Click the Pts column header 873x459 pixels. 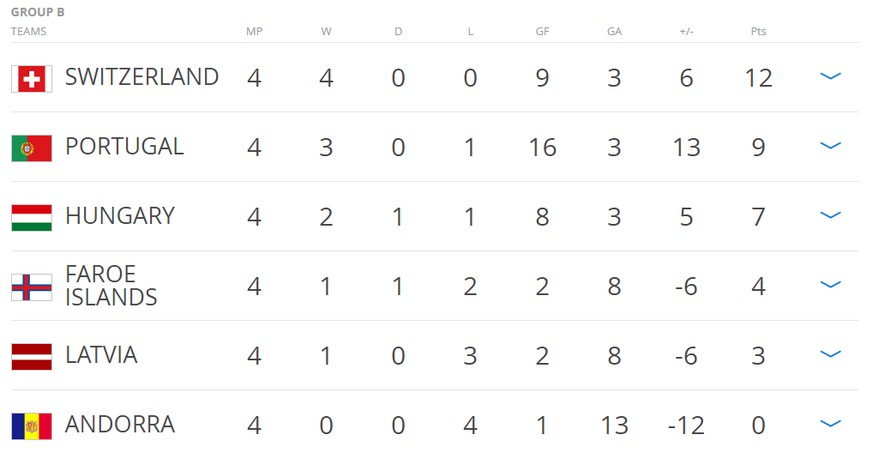point(758,32)
